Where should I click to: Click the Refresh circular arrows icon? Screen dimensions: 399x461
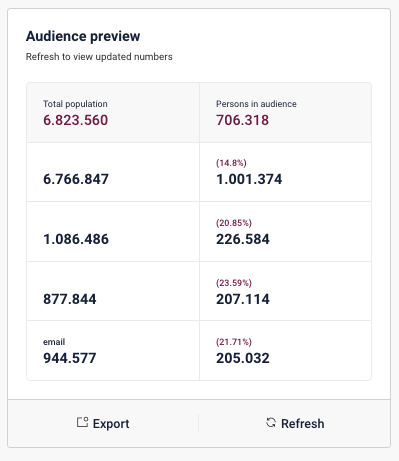pos(271,422)
